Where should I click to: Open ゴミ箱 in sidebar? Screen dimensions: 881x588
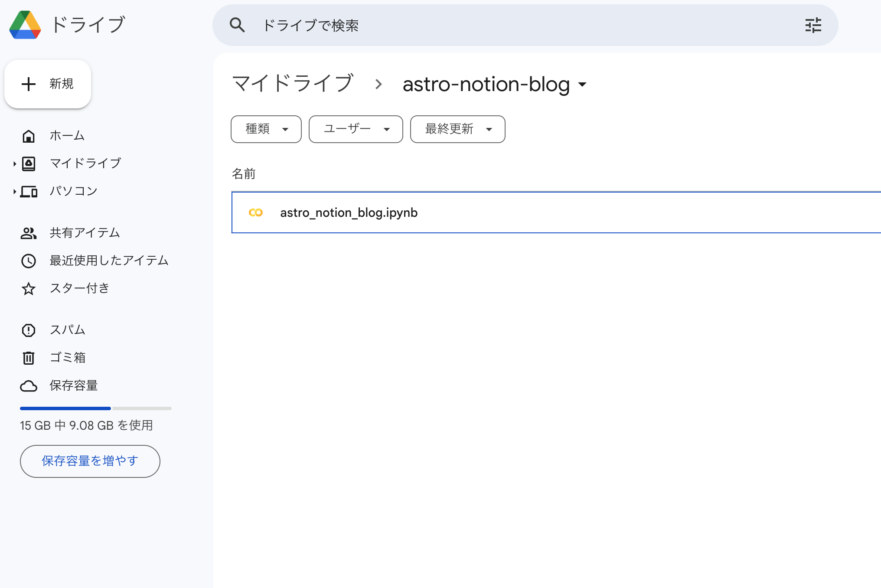point(68,358)
